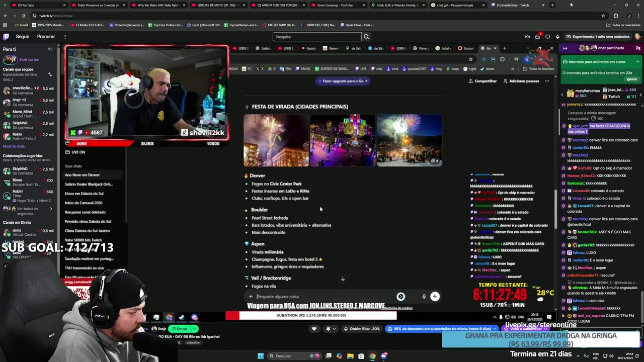
Task: Open the Twitch home logo
Action: (x=6, y=37)
